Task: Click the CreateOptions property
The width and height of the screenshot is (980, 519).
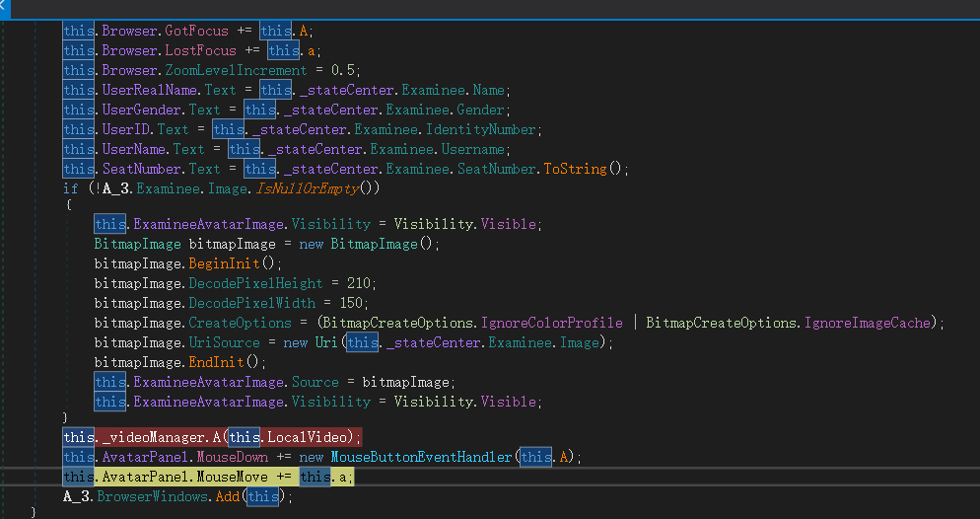Action: click(240, 324)
